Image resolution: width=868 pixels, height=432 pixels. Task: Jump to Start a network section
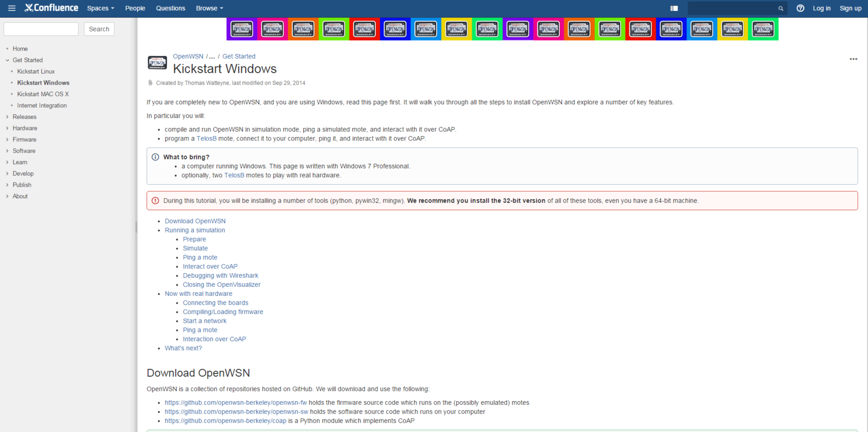pos(205,321)
